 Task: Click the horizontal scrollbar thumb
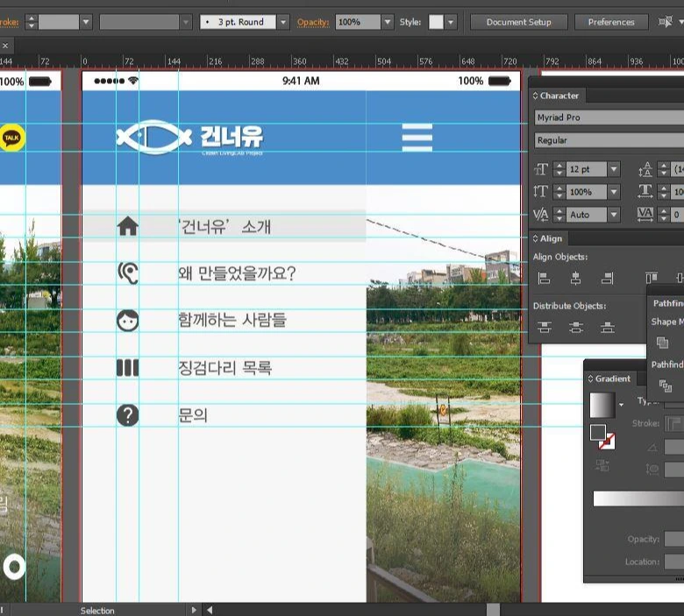493,610
